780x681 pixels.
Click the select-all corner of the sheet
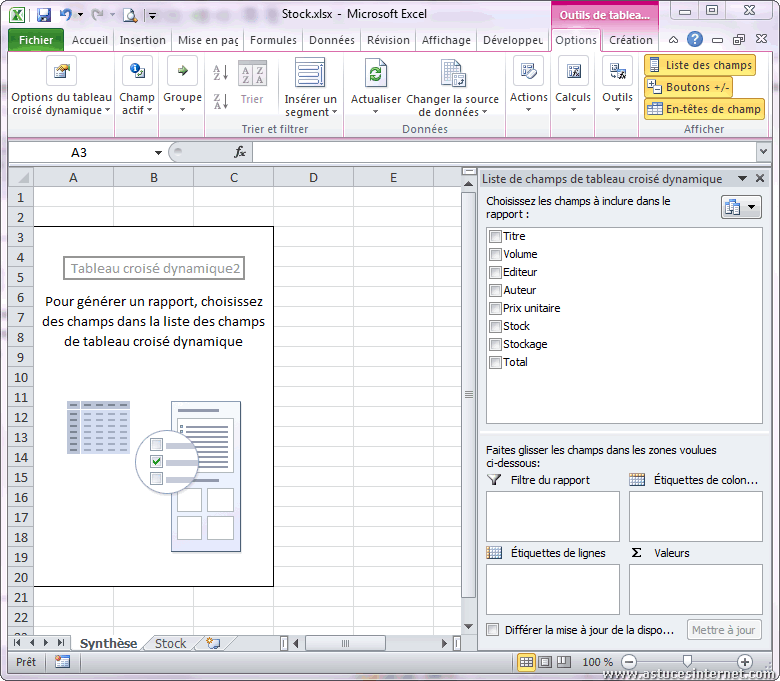[21, 178]
